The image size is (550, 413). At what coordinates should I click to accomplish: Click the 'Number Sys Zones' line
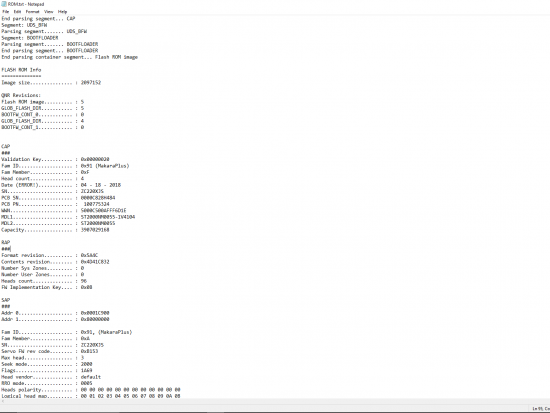(x=42, y=268)
